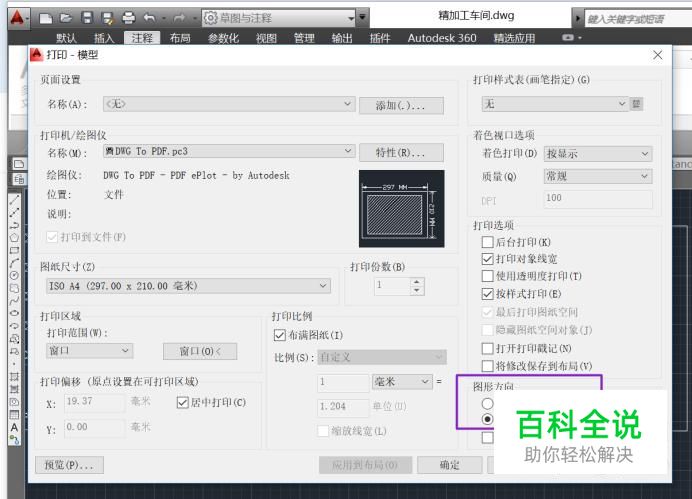Click the Redo arrow icon
Screen dimensions: 692x499
pos(180,18)
